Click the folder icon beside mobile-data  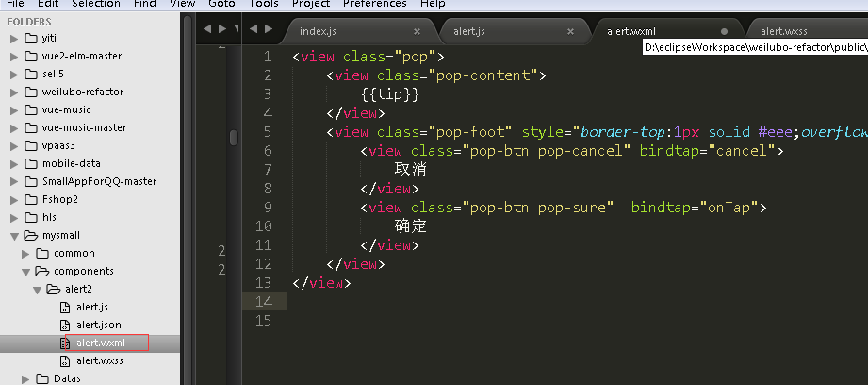[28, 163]
